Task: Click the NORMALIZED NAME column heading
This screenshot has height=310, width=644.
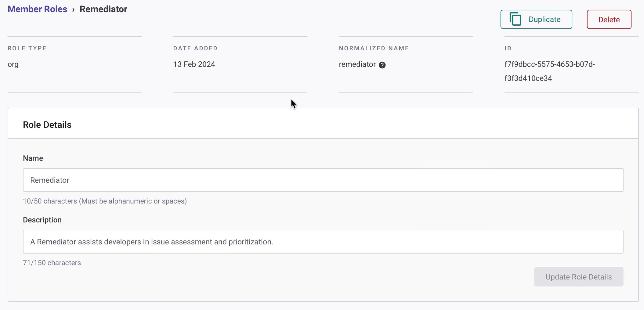Action: pyautogui.click(x=374, y=48)
